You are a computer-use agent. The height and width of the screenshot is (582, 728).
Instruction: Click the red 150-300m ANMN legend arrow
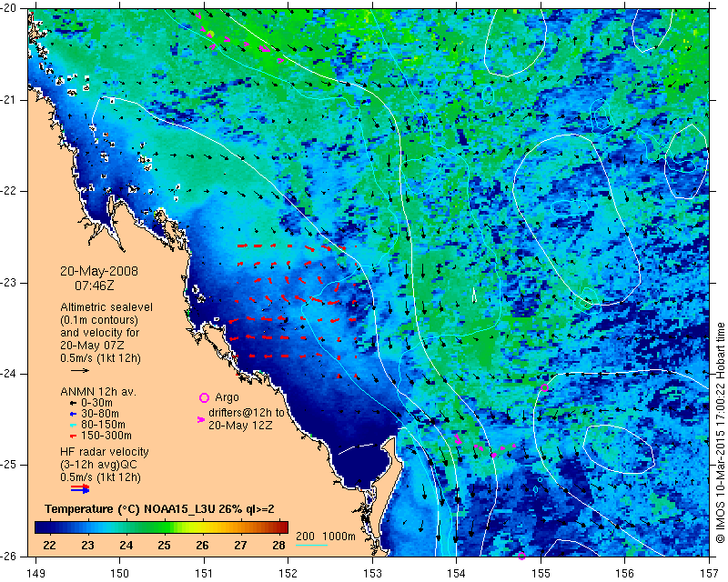click(73, 436)
